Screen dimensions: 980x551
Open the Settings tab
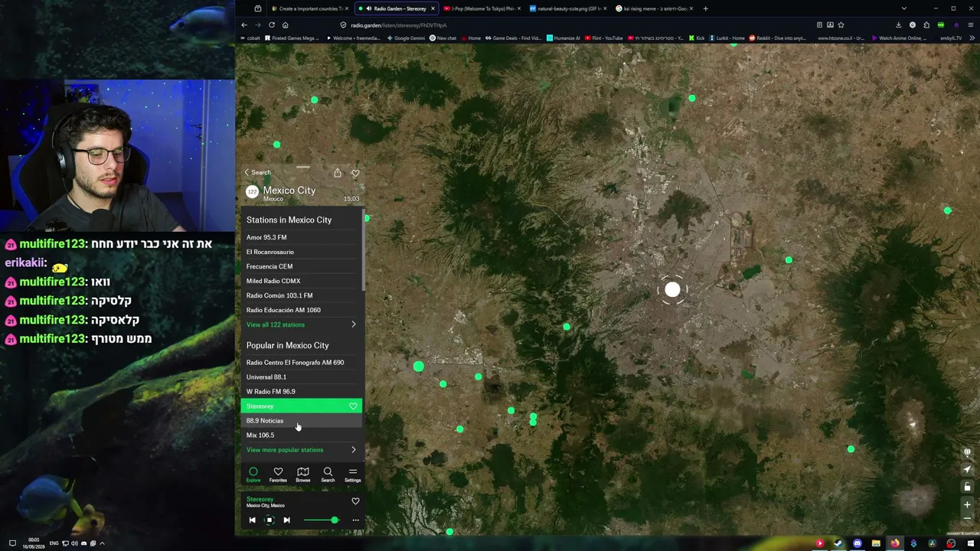[x=352, y=474]
